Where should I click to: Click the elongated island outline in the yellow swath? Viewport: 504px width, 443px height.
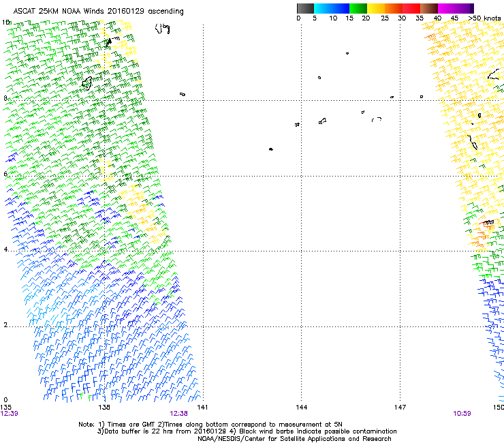[x=473, y=142]
